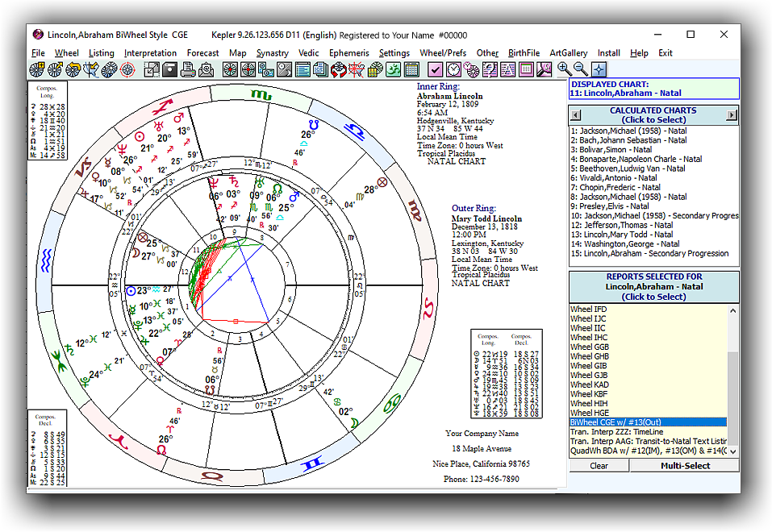This screenshot has width=772, height=532.
Task: Click the clock icon in the toolbar
Action: (454, 70)
